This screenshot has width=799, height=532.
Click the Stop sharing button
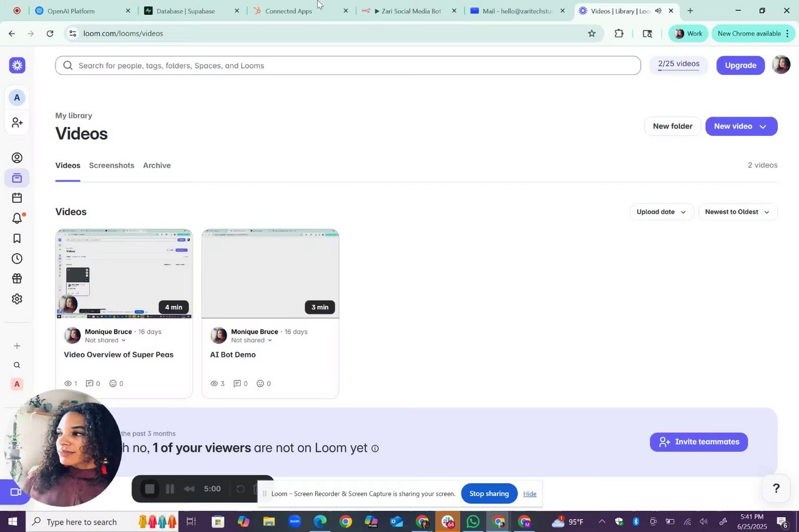tap(489, 493)
